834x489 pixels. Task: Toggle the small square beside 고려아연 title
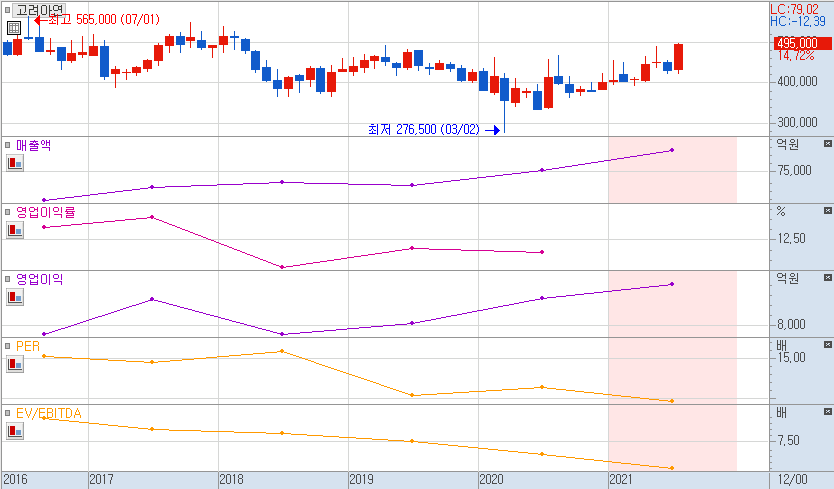(7, 10)
